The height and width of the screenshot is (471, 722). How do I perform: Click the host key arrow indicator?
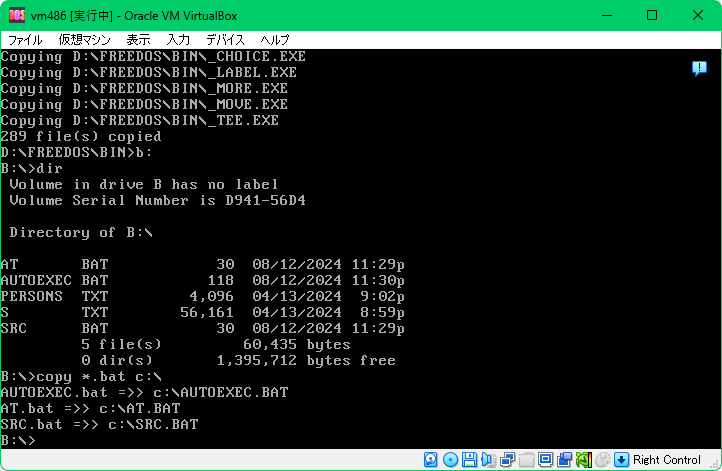click(621, 459)
